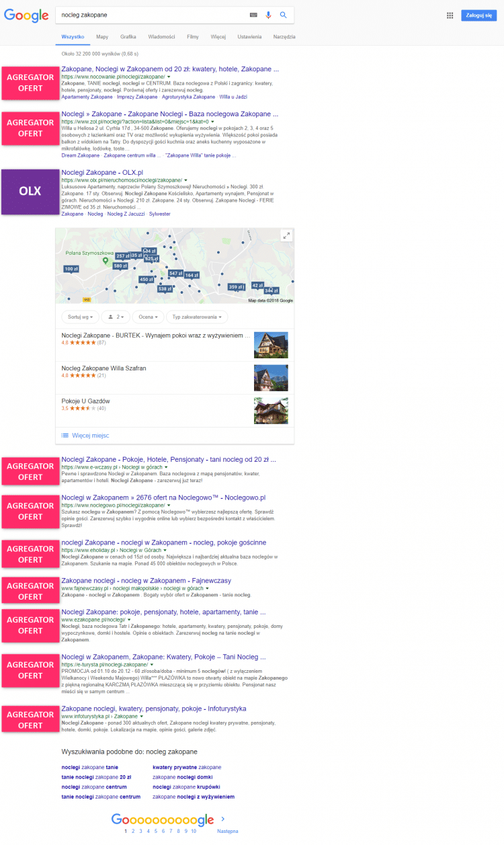Click the 164 zł map price marker
This screenshot has height=845, width=504.
pyautogui.click(x=192, y=275)
